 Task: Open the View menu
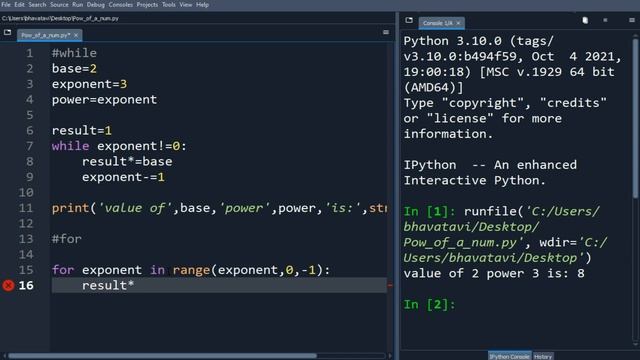click(186, 5)
